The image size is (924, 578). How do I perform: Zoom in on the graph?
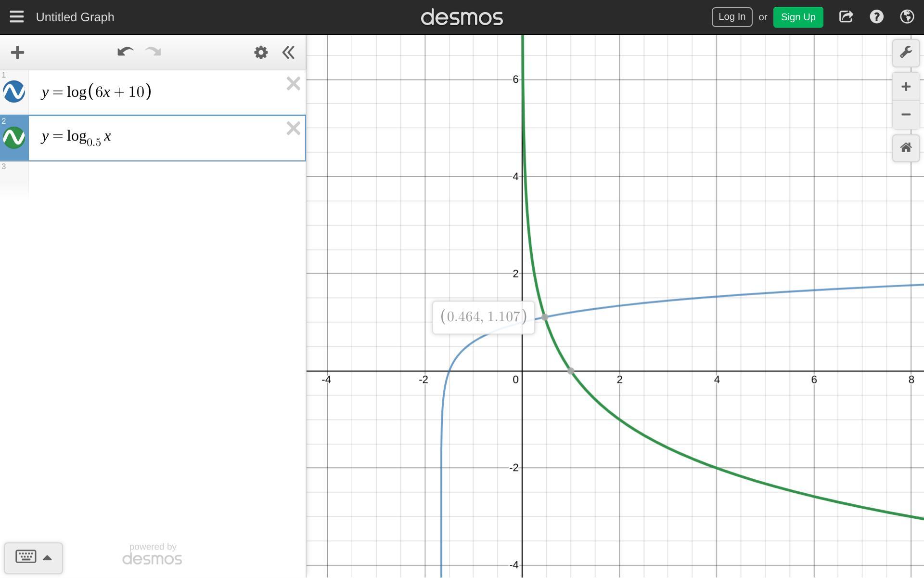(x=906, y=87)
